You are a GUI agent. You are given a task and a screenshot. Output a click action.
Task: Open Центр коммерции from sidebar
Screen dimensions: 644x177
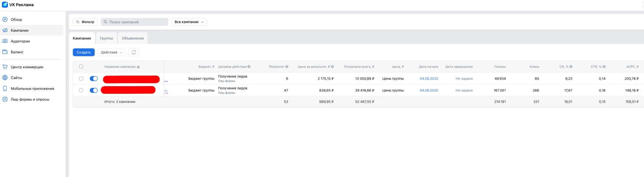27,67
